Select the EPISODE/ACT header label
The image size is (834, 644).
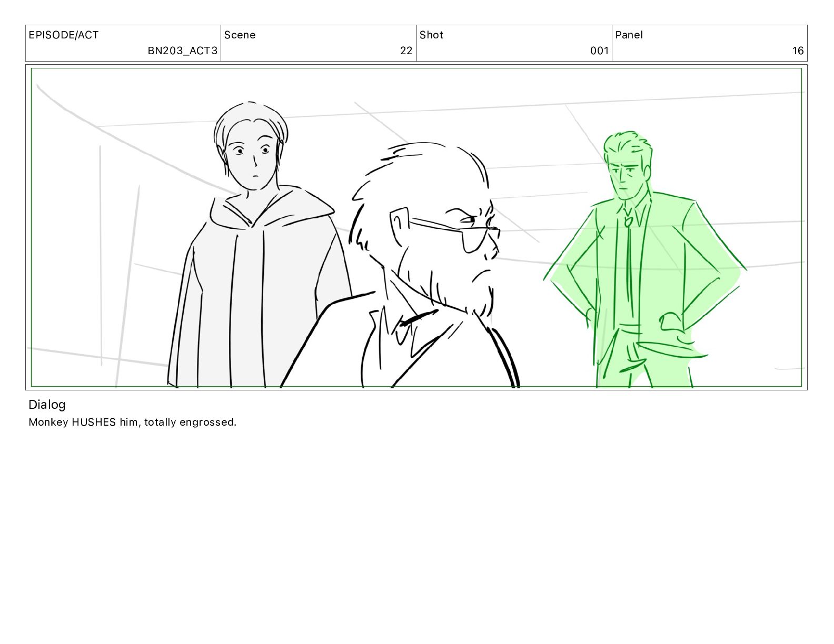click(x=64, y=35)
